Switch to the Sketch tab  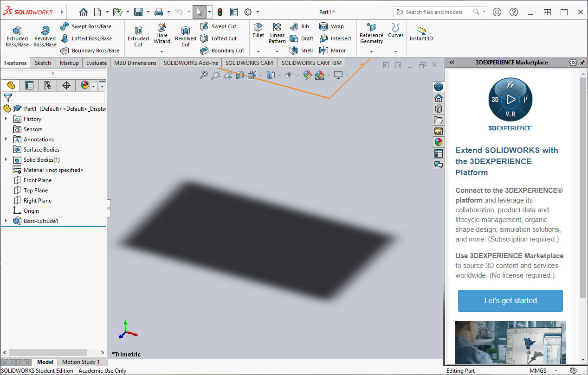coord(43,63)
